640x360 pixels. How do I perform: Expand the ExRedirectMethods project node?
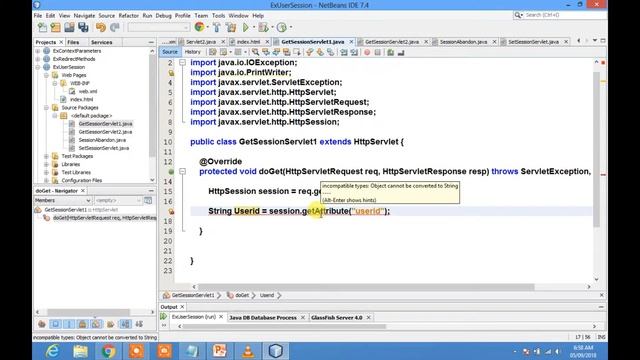(38, 59)
